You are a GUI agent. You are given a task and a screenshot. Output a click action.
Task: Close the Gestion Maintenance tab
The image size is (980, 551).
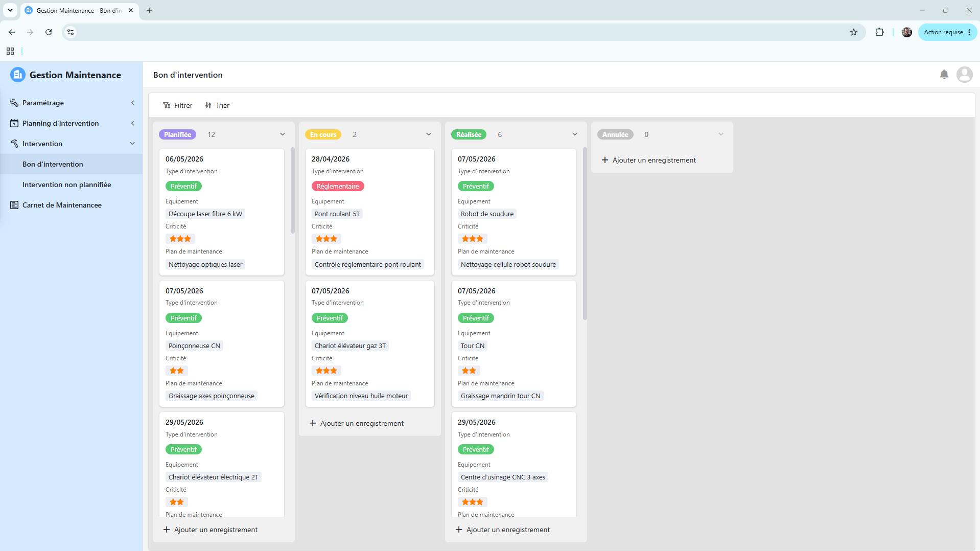pos(131,10)
